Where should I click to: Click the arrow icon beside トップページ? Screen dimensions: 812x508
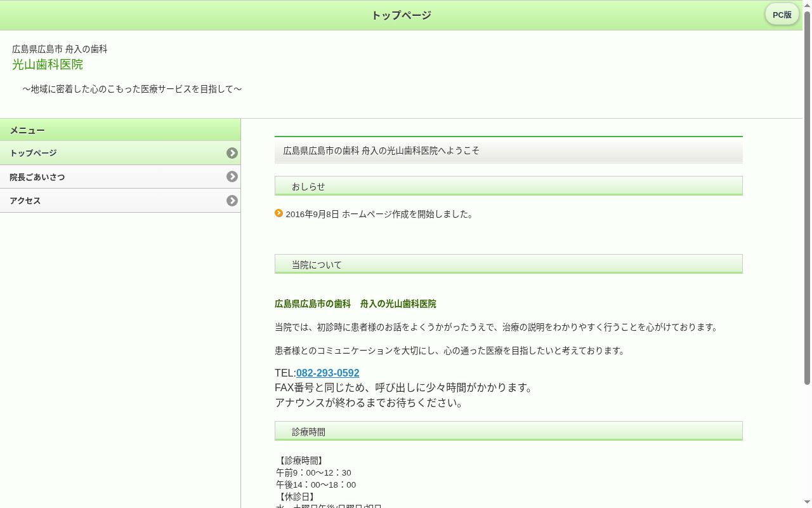[232, 153]
